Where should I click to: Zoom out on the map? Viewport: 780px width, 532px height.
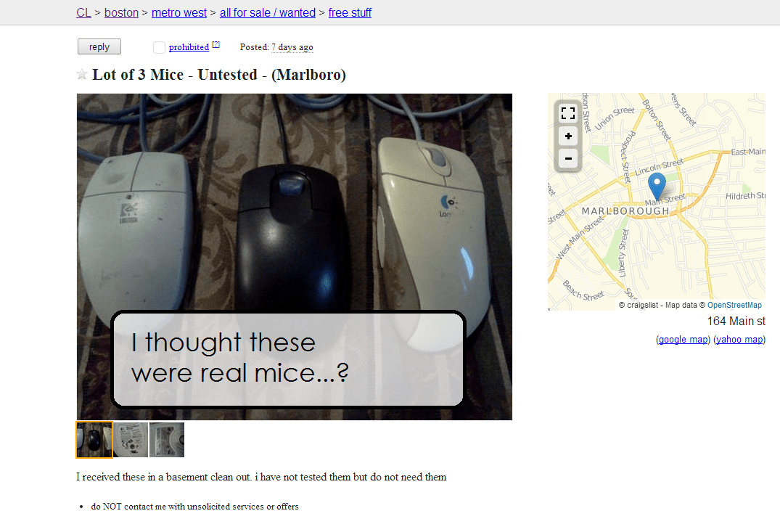[x=568, y=159]
